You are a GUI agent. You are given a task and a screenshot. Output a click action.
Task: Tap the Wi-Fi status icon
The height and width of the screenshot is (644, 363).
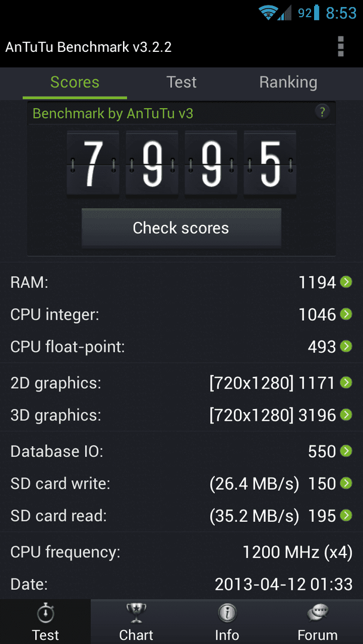[267, 13]
